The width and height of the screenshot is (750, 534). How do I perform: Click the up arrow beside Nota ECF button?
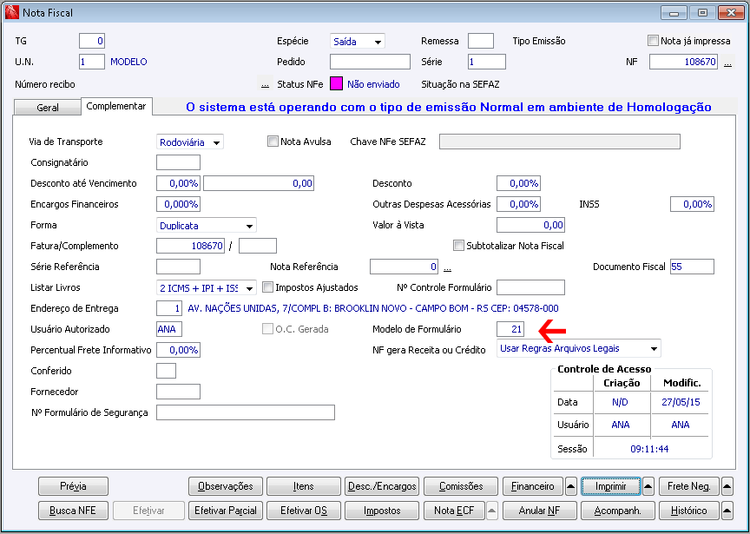pyautogui.click(x=492, y=511)
